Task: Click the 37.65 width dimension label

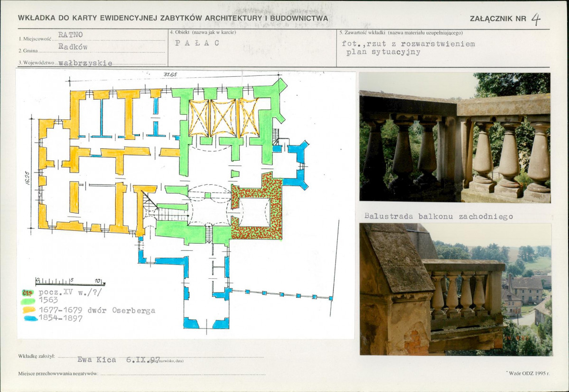Action: [170, 74]
